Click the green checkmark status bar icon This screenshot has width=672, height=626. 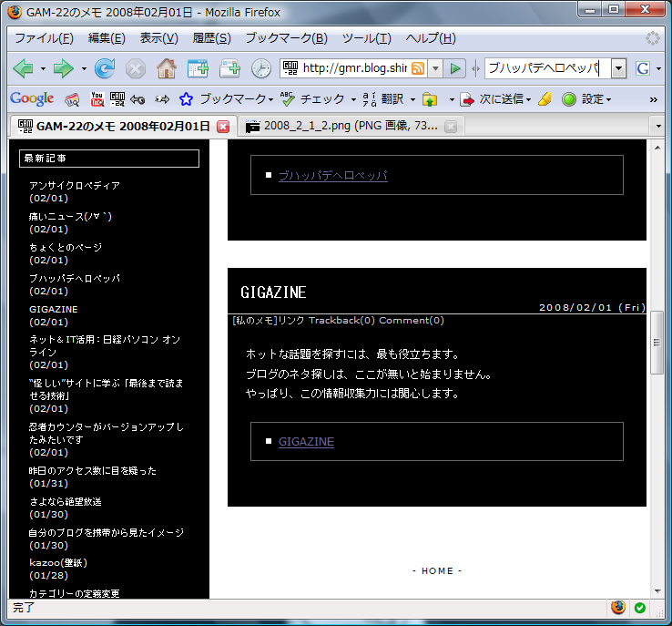640,608
